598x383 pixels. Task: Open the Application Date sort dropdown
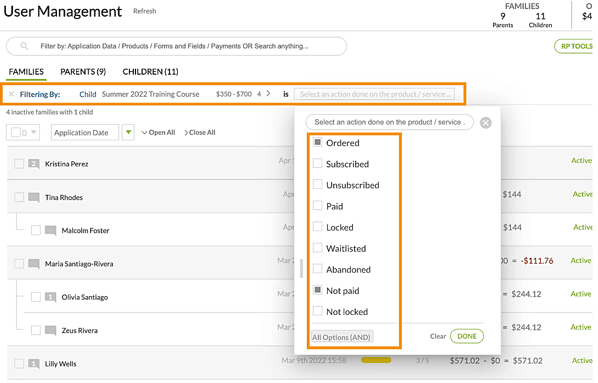[85, 132]
